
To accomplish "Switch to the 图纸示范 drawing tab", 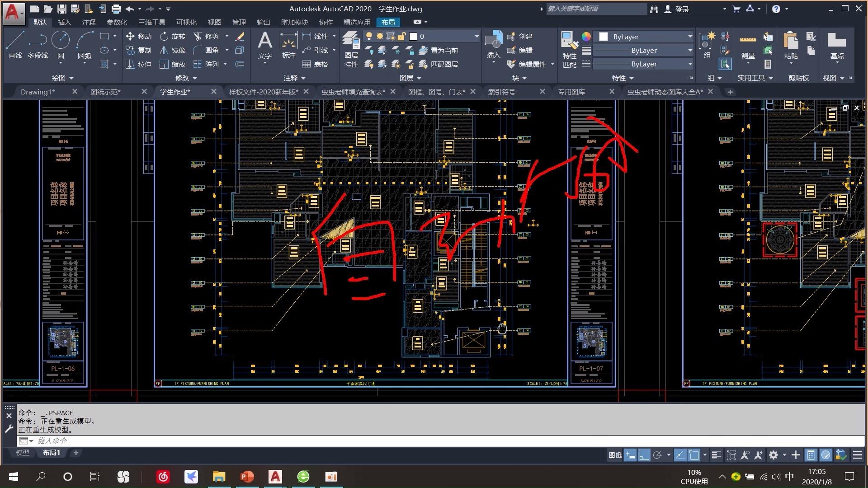I will point(105,92).
